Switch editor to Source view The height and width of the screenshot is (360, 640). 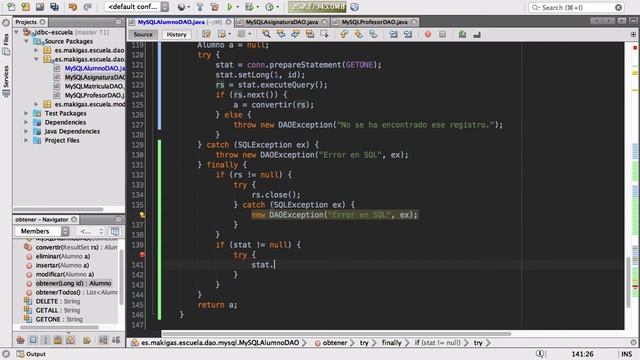(143, 35)
